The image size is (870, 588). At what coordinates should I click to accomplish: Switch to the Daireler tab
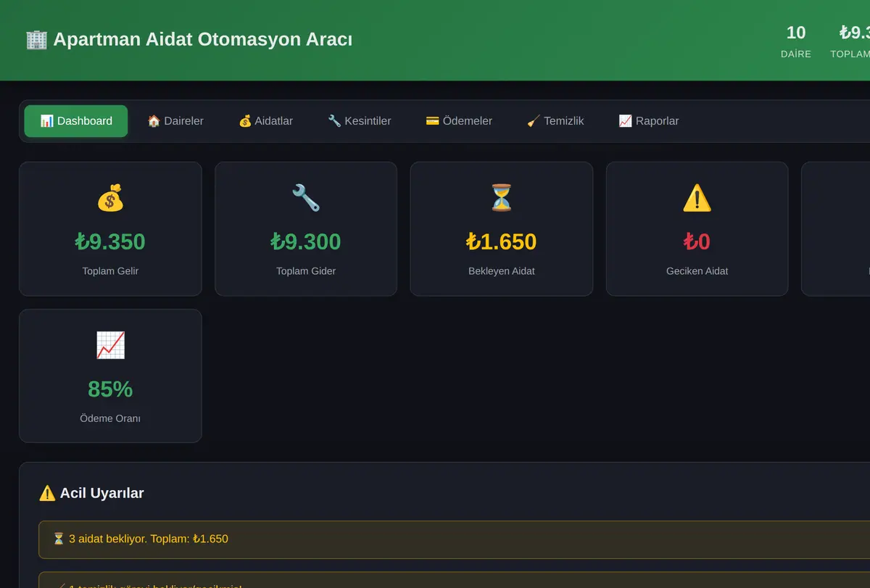click(x=175, y=121)
